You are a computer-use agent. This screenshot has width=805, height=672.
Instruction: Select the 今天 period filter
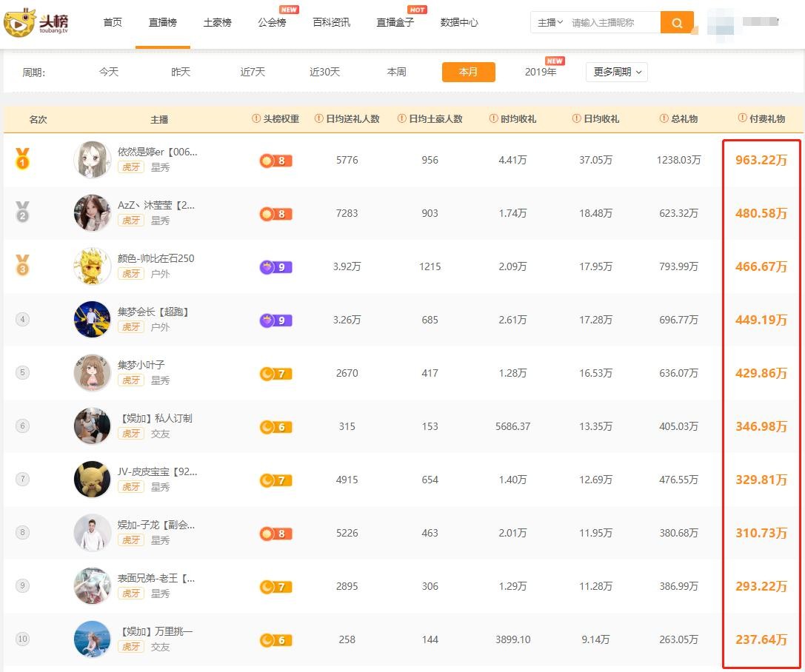109,73
